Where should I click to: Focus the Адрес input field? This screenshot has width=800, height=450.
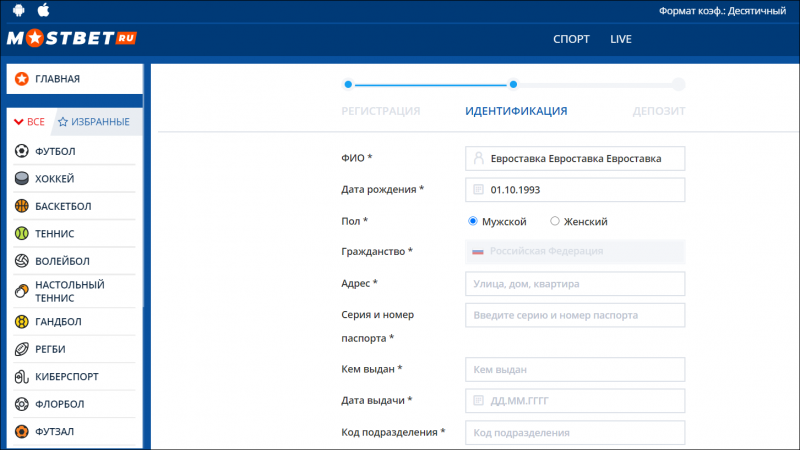point(575,284)
